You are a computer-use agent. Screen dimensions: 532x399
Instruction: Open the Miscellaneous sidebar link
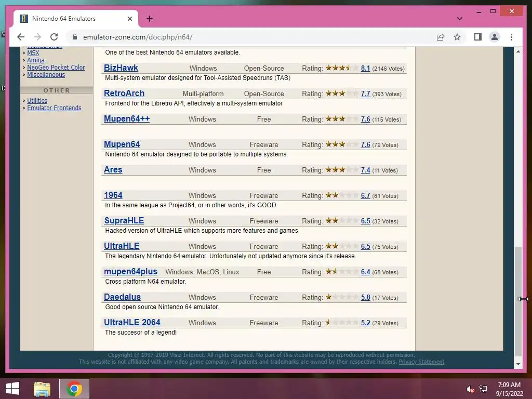(x=46, y=75)
